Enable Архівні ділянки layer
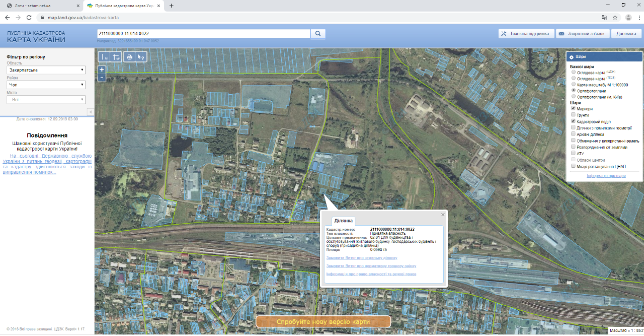Screen dimensions: 644x336 tap(573, 134)
